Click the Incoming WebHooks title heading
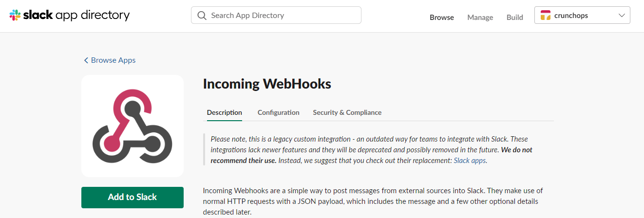 [x=267, y=84]
